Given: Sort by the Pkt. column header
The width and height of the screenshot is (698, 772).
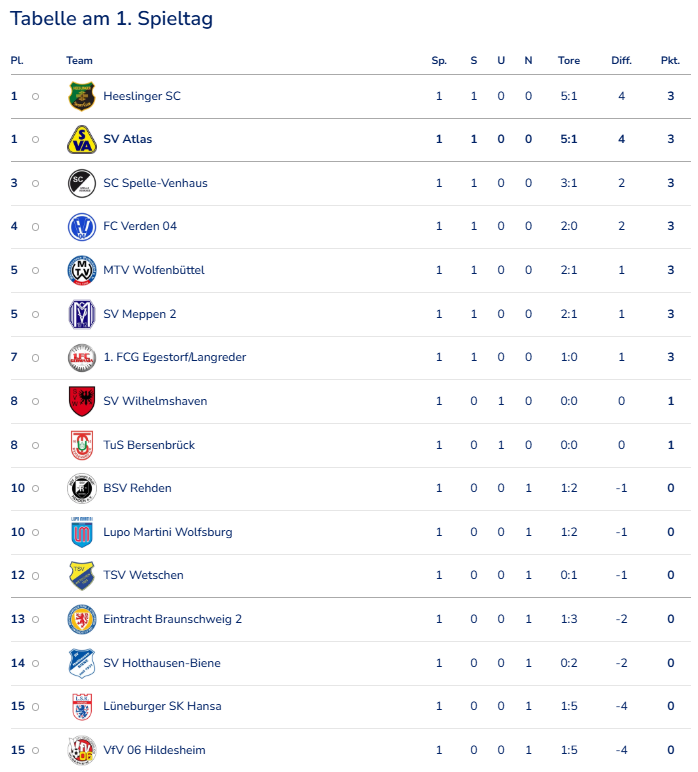Looking at the screenshot, I should (670, 61).
